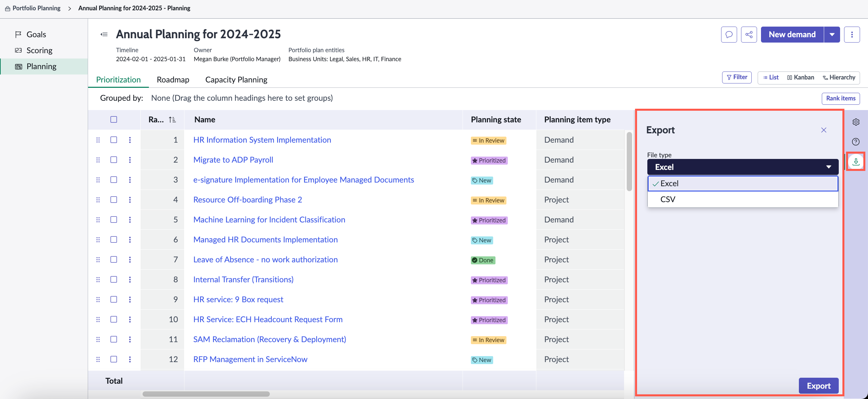Open the vertical ellipsis menu beside New demand
This screenshot has height=399, width=868.
(852, 34)
